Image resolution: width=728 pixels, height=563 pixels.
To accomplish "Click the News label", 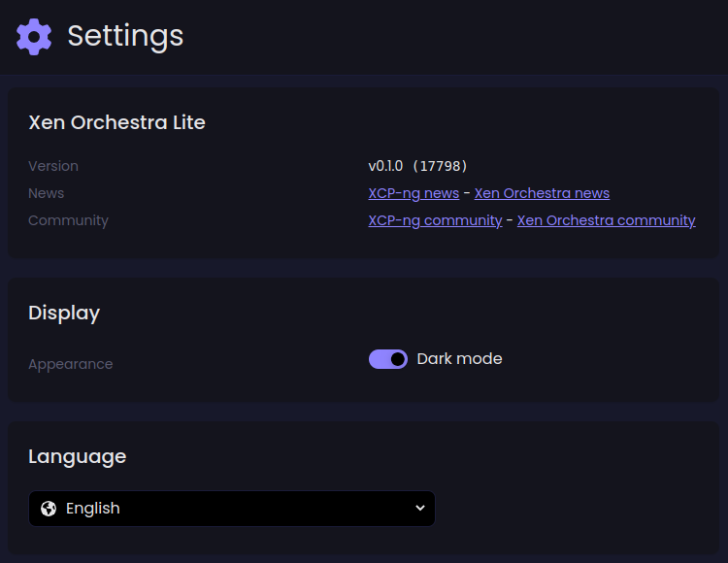I will 46,193.
